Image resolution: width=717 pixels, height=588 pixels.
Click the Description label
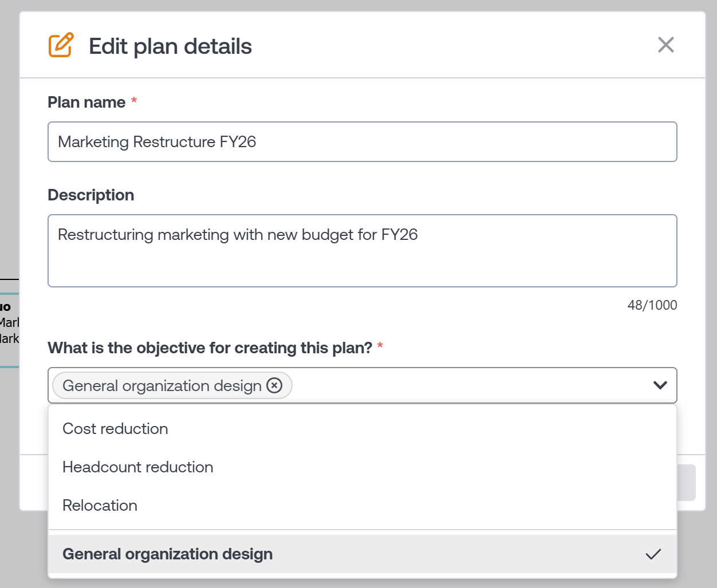point(90,195)
